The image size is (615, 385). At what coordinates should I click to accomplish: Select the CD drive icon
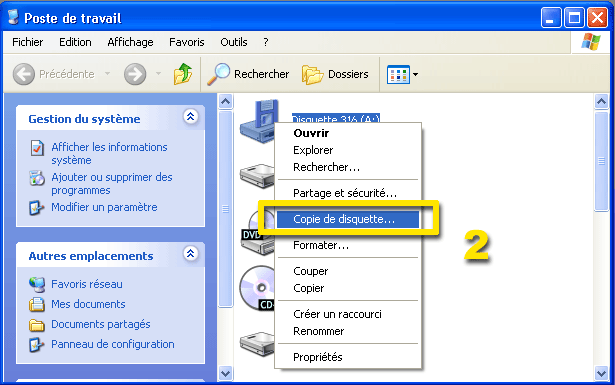click(x=257, y=289)
